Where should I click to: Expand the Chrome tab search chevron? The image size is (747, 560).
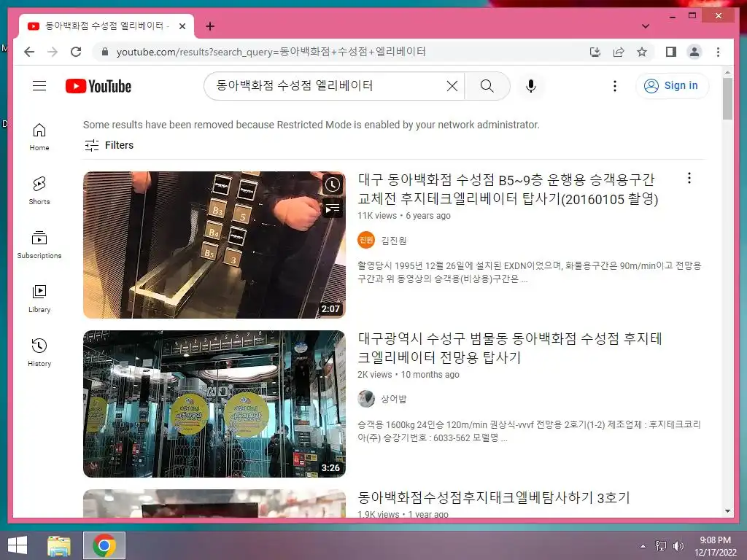coord(645,26)
